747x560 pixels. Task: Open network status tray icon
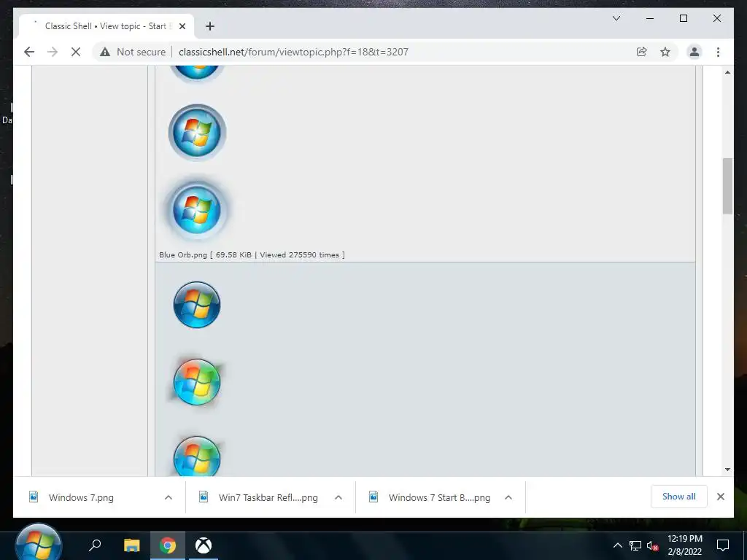click(635, 545)
